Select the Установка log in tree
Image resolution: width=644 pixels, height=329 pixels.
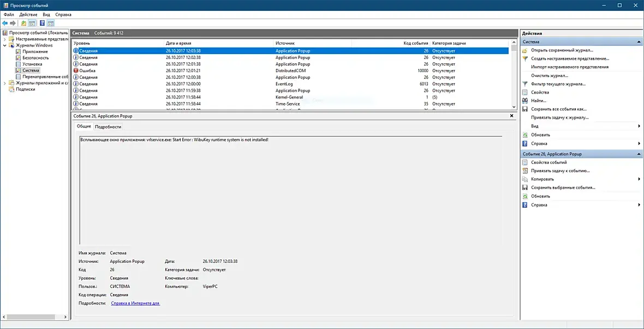[32, 64]
